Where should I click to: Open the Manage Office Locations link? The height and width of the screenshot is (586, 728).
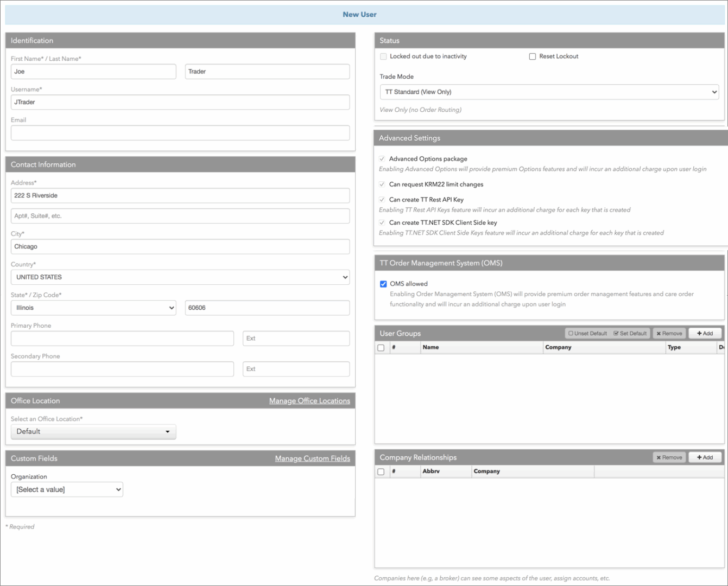click(x=309, y=401)
